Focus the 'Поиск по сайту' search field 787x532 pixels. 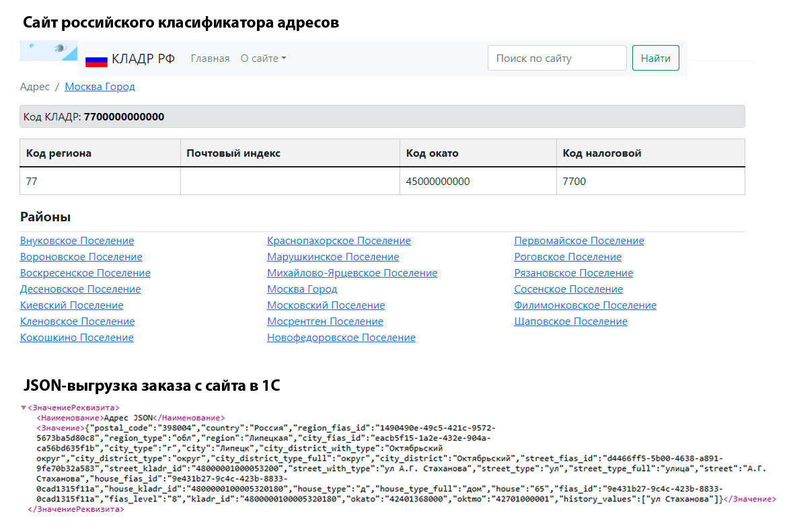click(556, 59)
